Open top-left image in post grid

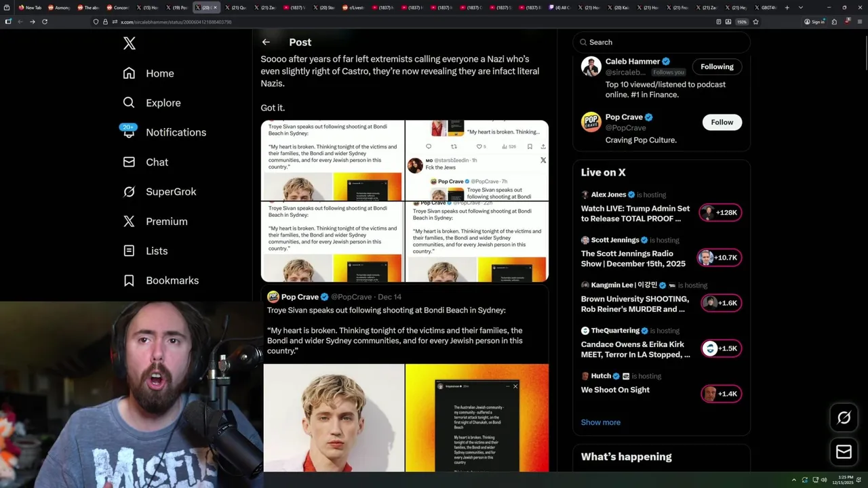332,161
